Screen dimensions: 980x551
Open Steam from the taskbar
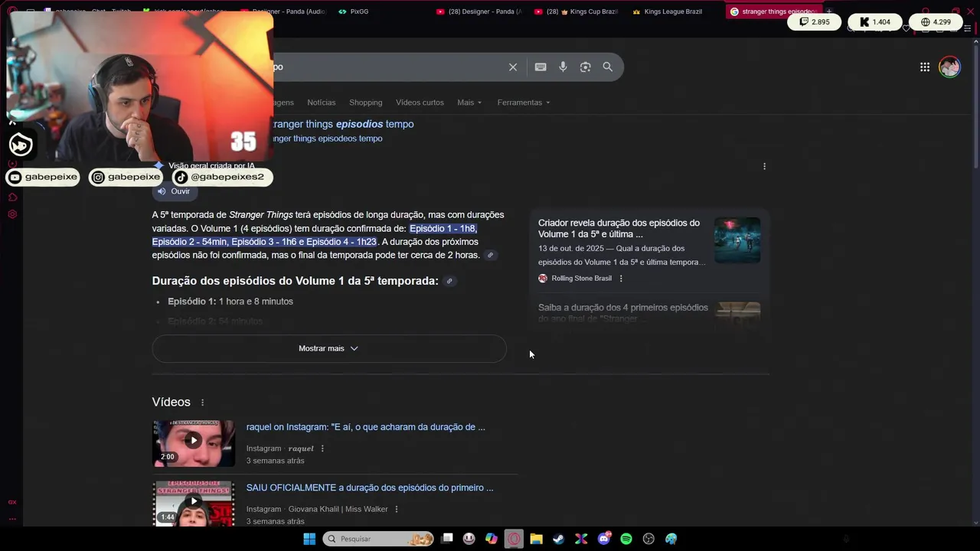click(559, 539)
